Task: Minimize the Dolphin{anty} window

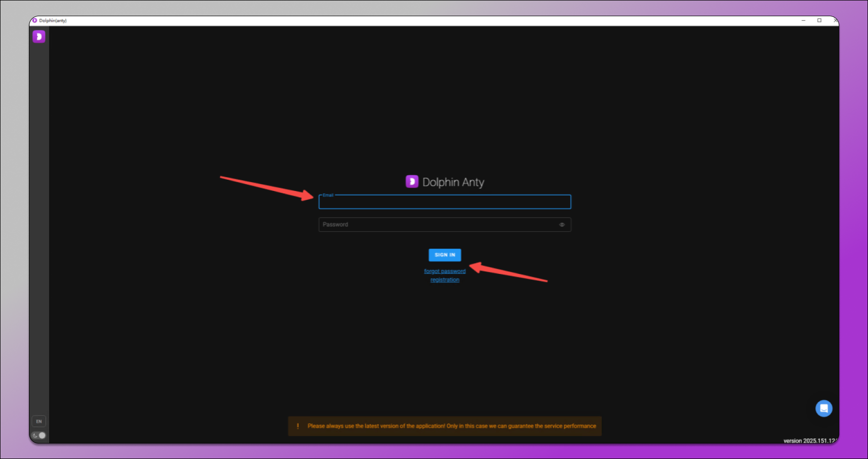Action: pyautogui.click(x=804, y=21)
